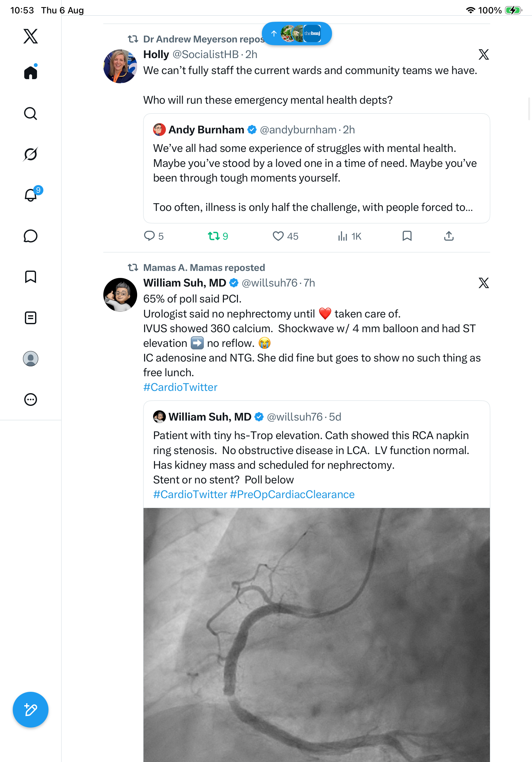Viewport: 532px width, 762px height.
Task: Open the @willsuh76 handle on main post
Action: click(270, 283)
